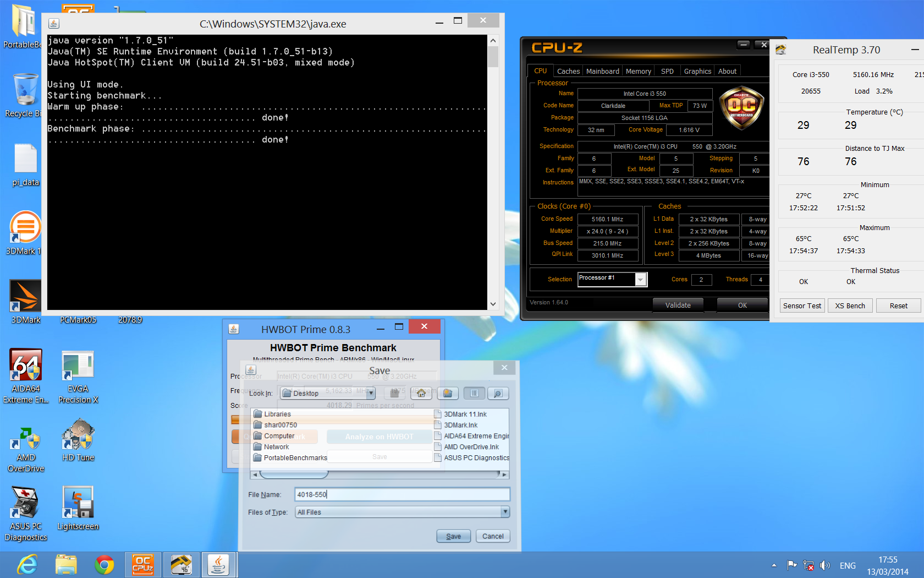924x578 pixels.
Task: Select AMD OverDrive desktop shortcut
Action: [25, 449]
